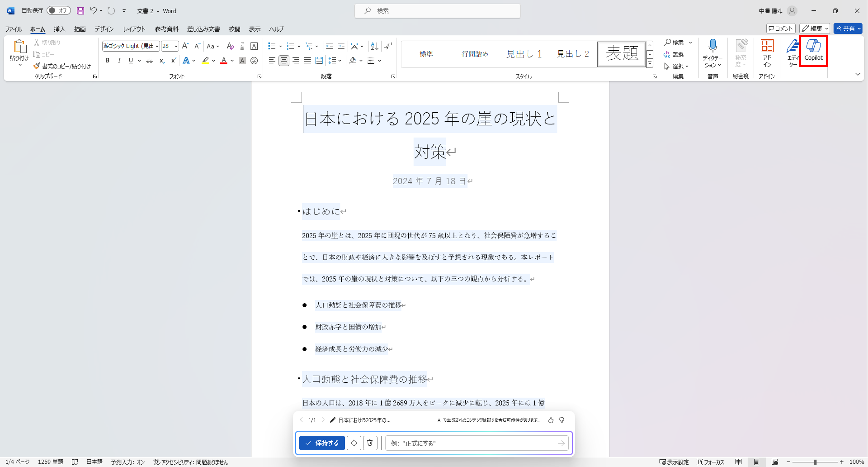Decrease font size icon

tap(197, 46)
